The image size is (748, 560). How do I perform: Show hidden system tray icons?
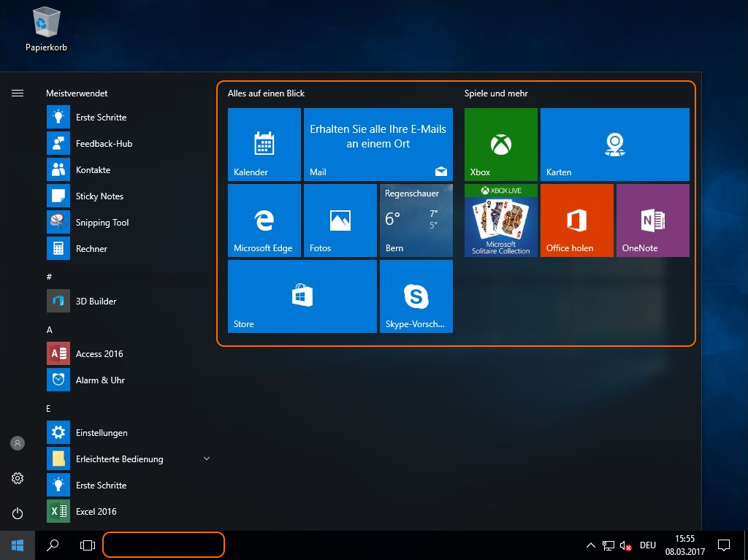coord(590,545)
